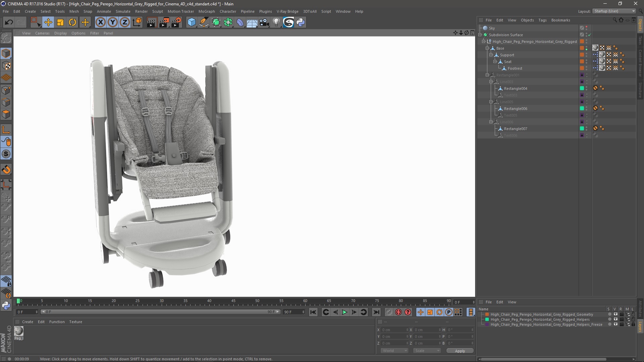The image size is (644, 362).
Task: Click frame 45 on the timeline
Action: 233,301
